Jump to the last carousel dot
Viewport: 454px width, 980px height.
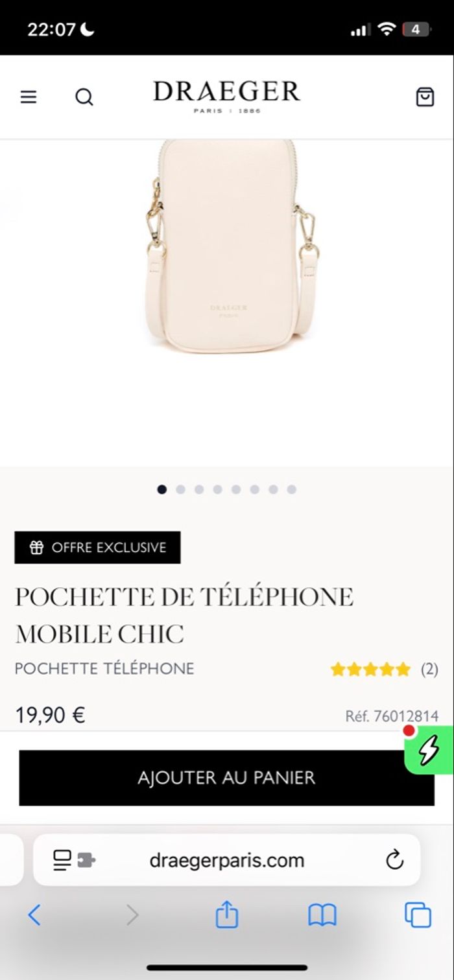click(292, 489)
